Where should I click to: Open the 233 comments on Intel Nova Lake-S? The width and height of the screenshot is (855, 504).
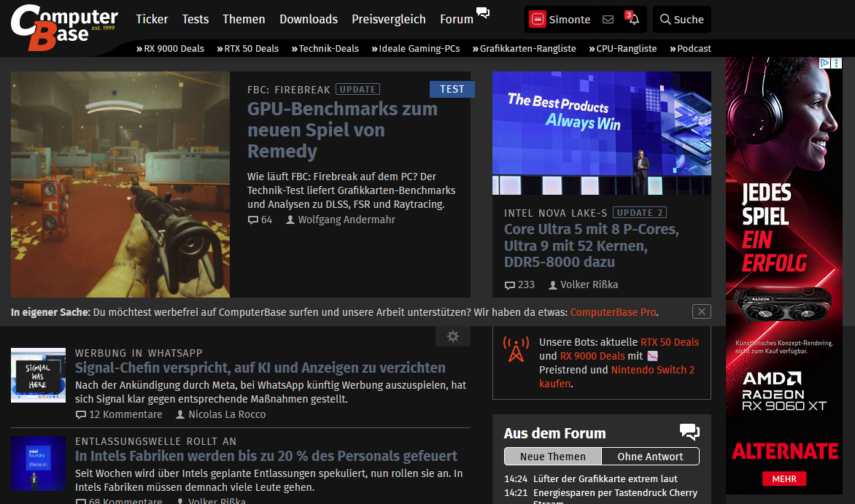click(519, 284)
